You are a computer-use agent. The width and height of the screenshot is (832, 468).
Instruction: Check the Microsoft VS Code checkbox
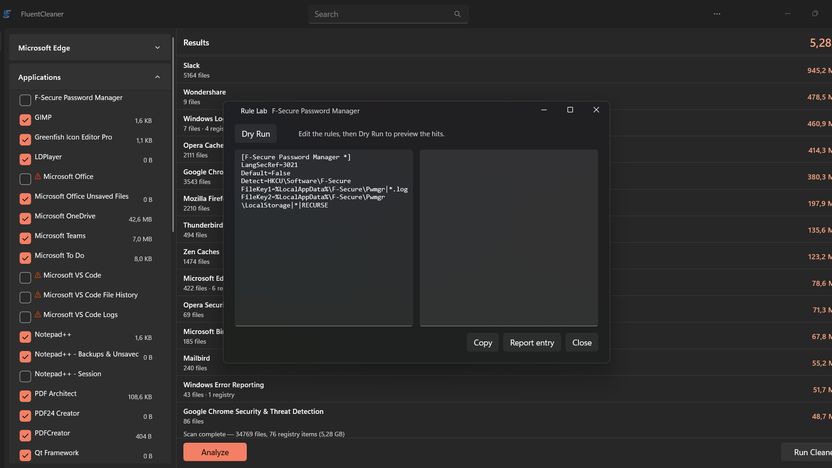click(25, 278)
